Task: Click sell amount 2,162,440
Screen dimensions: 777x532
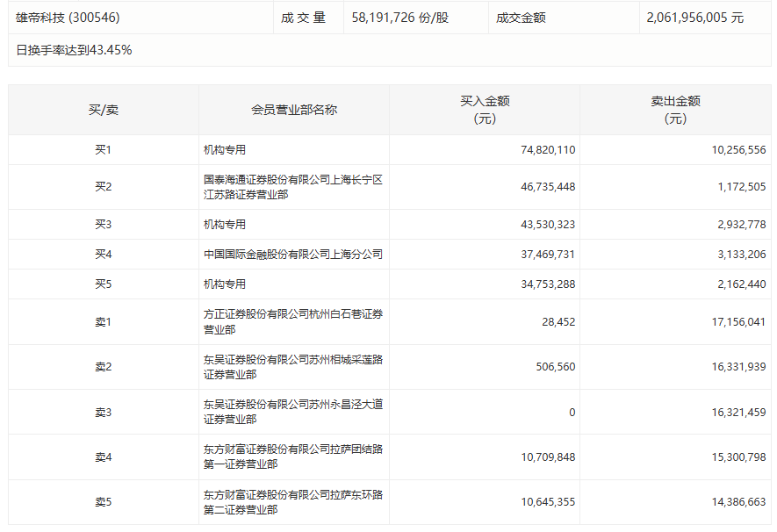Action: click(x=741, y=284)
